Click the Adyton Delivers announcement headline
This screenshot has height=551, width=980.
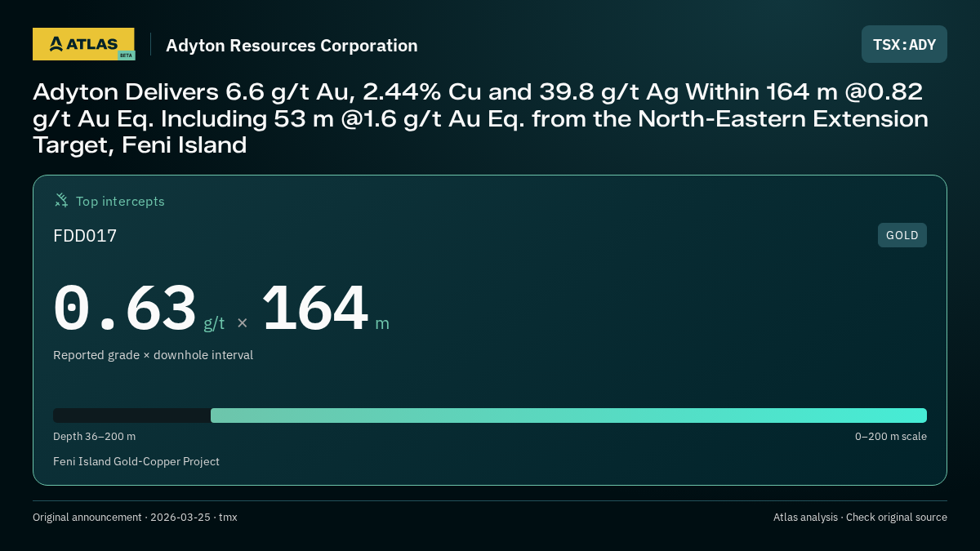click(481, 118)
